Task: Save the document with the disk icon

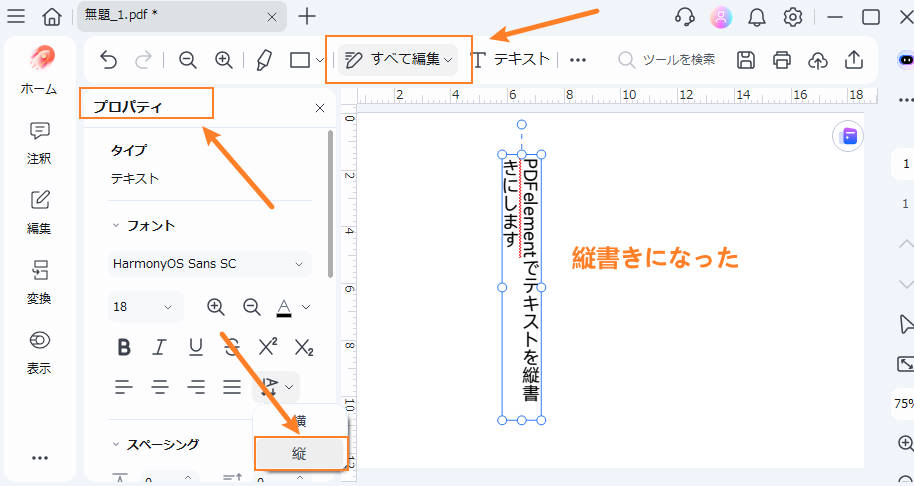Action: [746, 59]
